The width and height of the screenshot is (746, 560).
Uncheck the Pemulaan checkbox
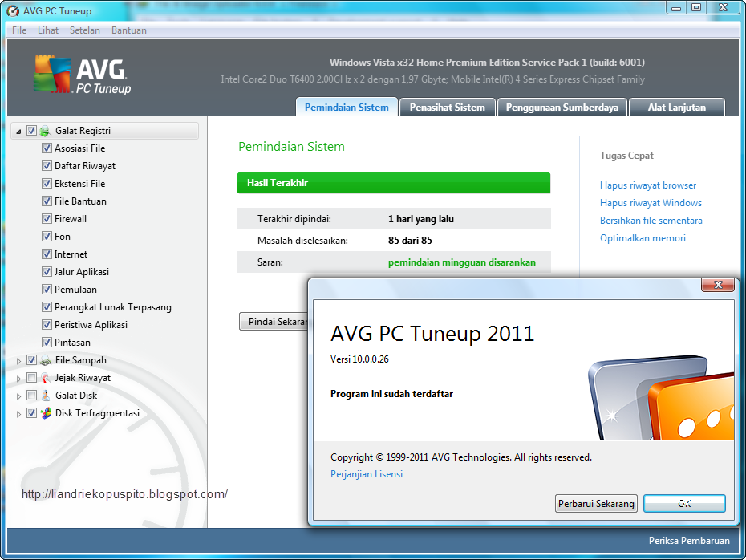tap(47, 290)
